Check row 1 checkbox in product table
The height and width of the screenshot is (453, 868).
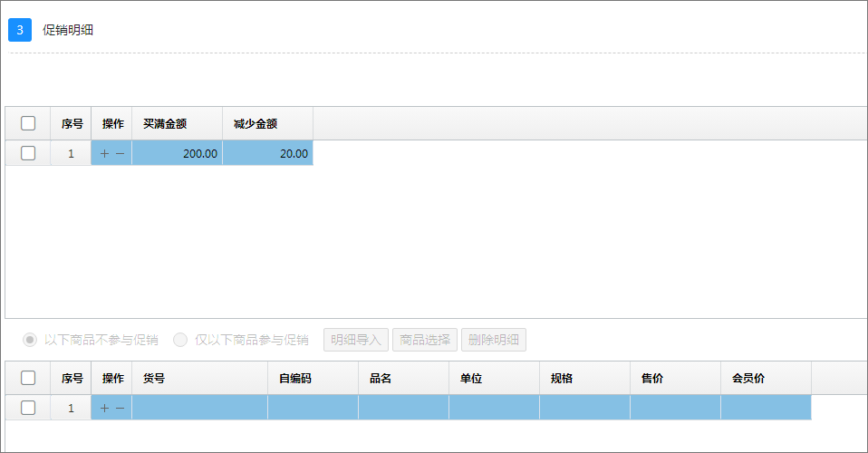pos(28,408)
